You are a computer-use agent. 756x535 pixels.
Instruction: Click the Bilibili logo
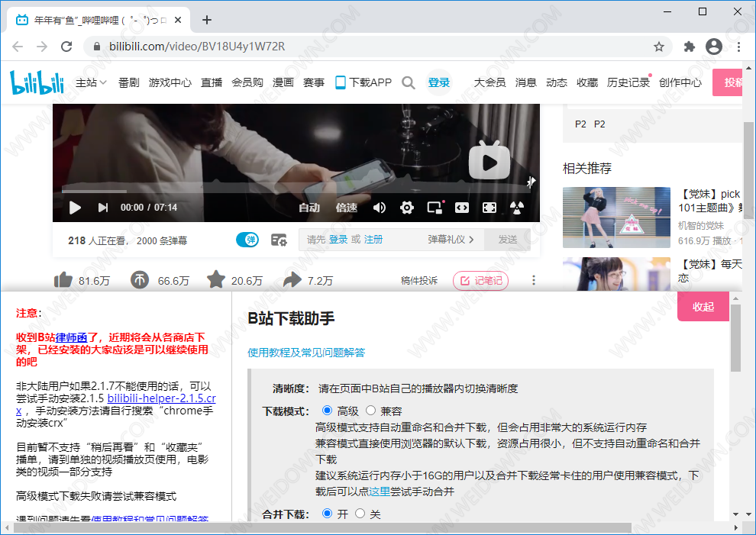(x=37, y=82)
